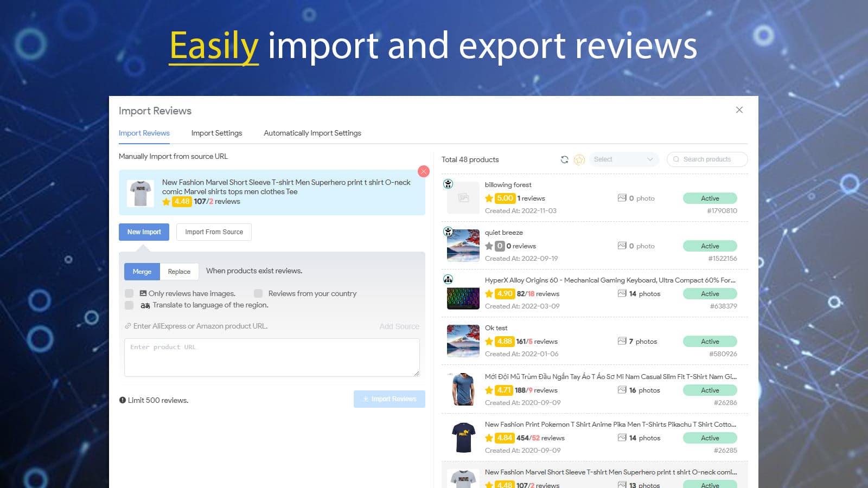Click the teal person badge on the quiet breeze product

[x=448, y=231]
